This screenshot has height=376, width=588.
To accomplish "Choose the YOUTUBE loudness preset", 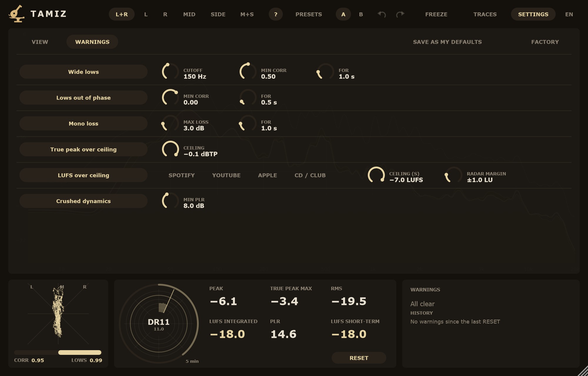I will pos(226,175).
